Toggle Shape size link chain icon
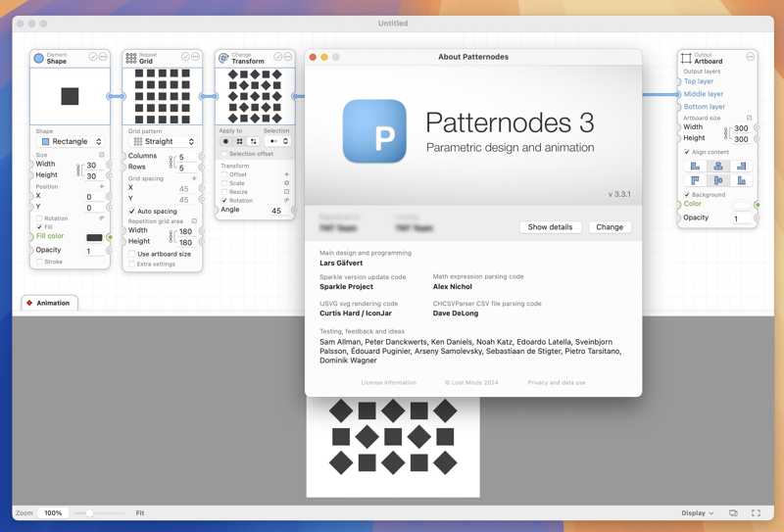 point(78,170)
